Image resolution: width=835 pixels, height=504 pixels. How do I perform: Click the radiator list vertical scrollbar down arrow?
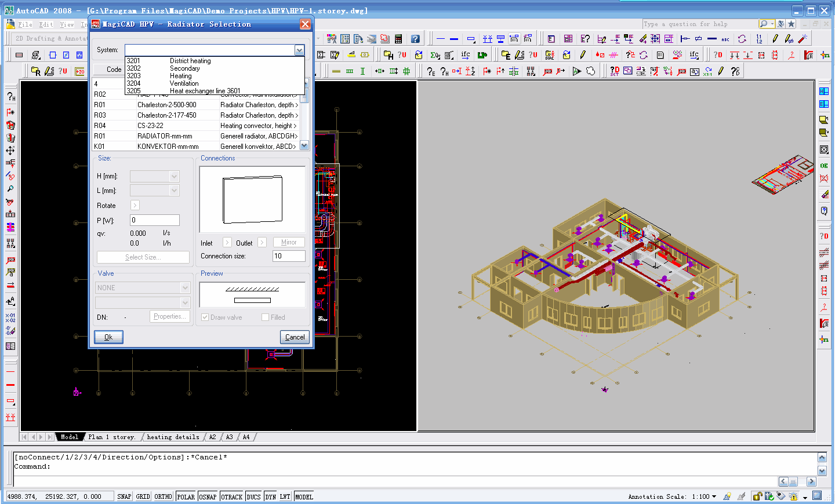[304, 146]
